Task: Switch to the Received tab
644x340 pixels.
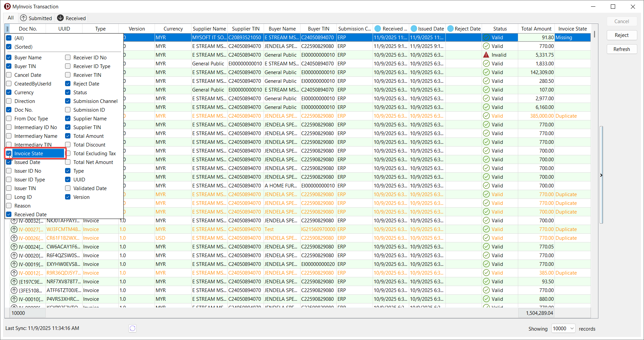Action: tap(71, 18)
